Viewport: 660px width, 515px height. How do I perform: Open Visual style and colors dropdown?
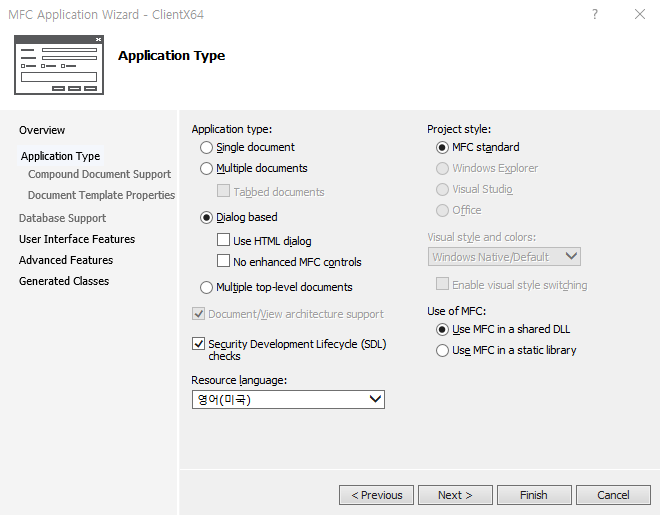coord(504,257)
